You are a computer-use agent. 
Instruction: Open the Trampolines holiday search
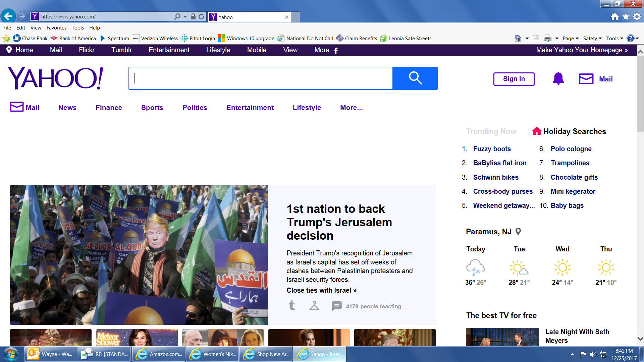click(x=570, y=163)
